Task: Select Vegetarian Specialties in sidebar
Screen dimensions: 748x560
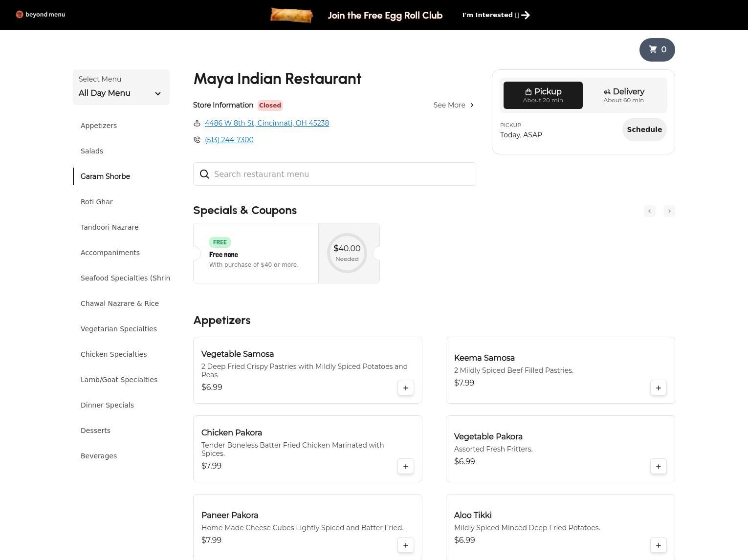Action: click(119, 329)
